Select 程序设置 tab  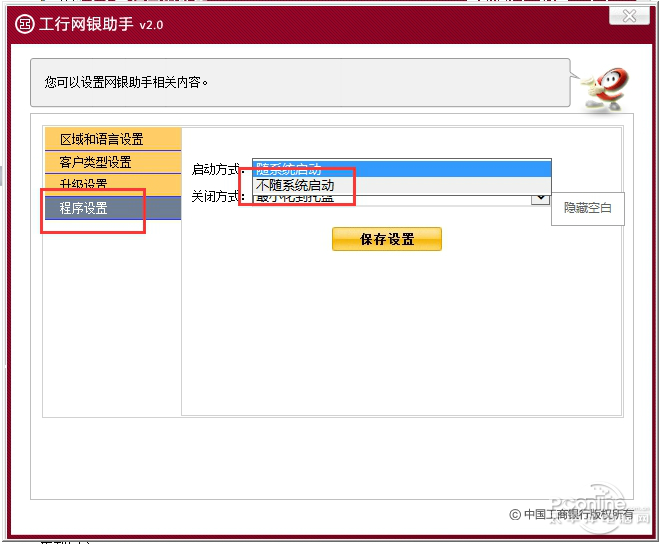[113, 208]
